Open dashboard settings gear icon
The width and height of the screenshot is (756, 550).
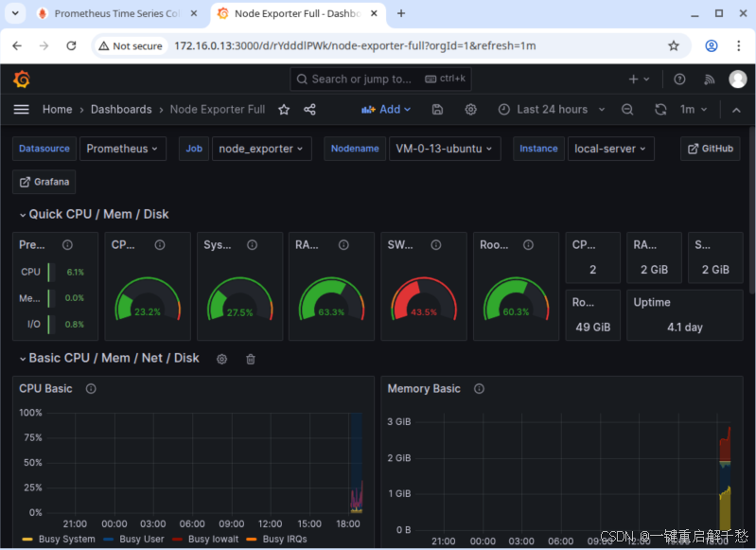(x=470, y=110)
